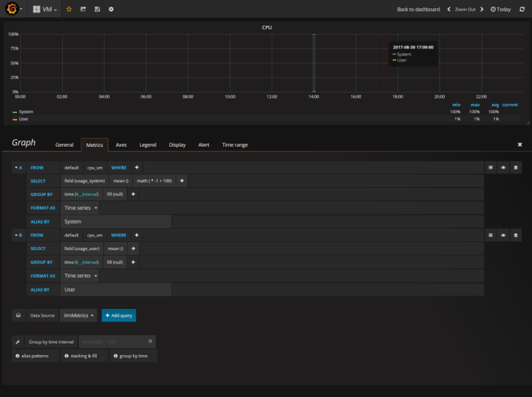Star the VM dashboard as favorite
This screenshot has height=397, width=532.
69,9
